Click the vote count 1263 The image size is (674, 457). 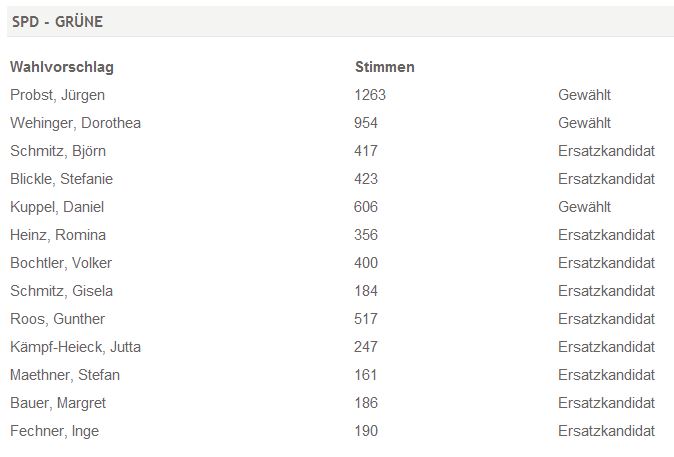click(370, 95)
